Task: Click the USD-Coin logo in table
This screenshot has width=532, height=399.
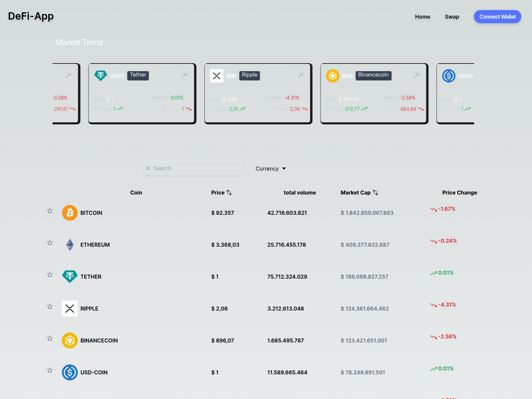Action: pyautogui.click(x=70, y=372)
